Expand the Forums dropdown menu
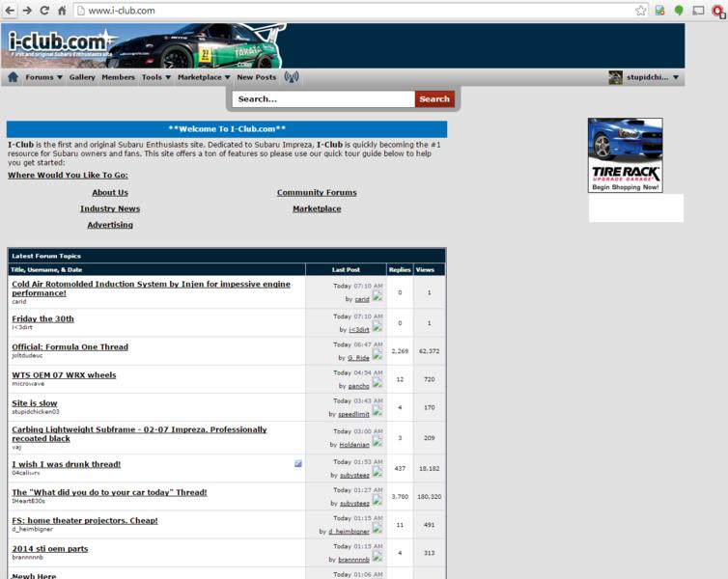The height and width of the screenshot is (579, 728). point(43,77)
